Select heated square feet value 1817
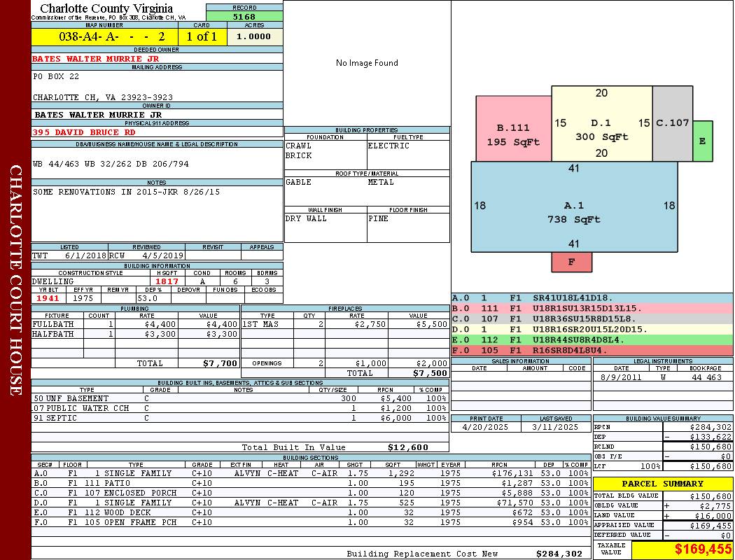The width and height of the screenshot is (735, 560). [x=167, y=281]
